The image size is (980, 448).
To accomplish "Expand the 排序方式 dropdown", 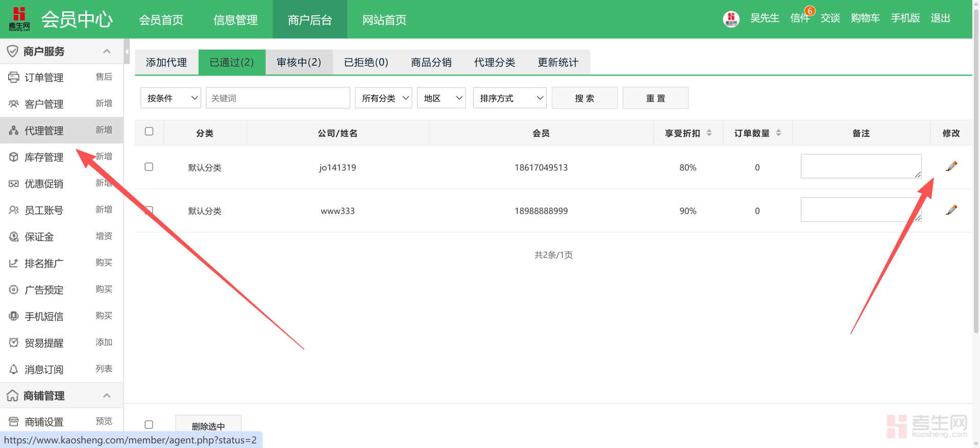I will click(509, 98).
